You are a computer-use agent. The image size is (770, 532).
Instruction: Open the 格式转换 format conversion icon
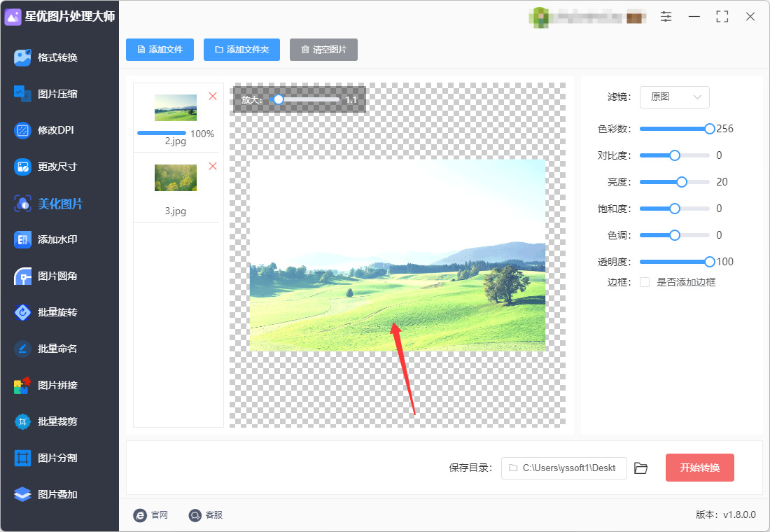22,57
